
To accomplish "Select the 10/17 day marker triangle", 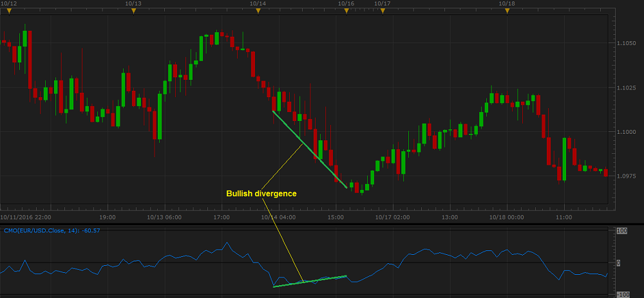I will 382,10.
